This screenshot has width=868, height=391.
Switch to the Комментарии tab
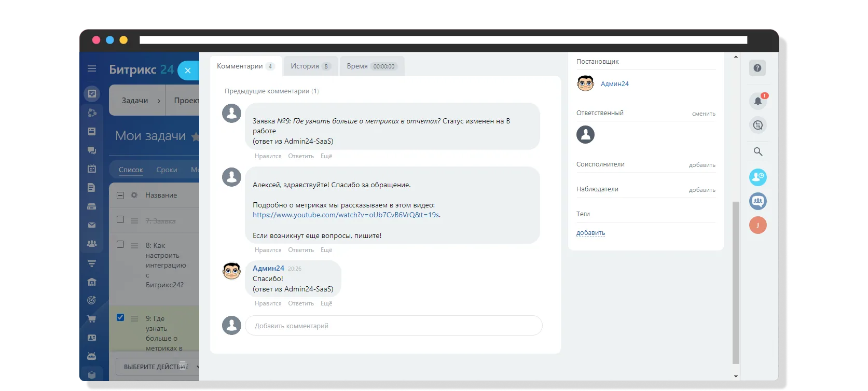246,66
